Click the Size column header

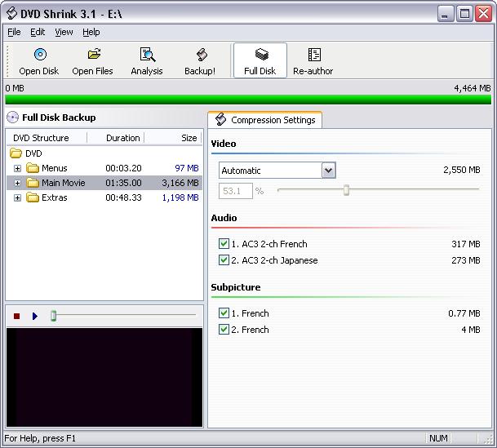coord(173,138)
